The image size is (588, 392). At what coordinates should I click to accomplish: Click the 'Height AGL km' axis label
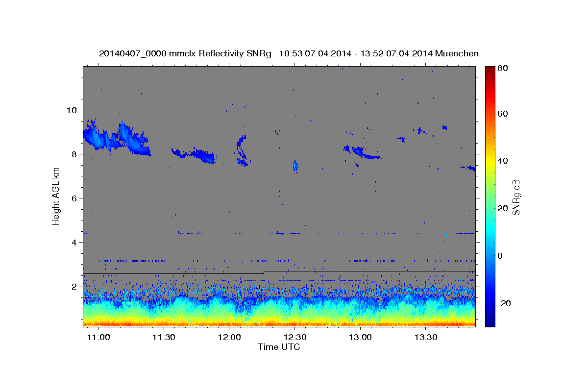coord(56,196)
